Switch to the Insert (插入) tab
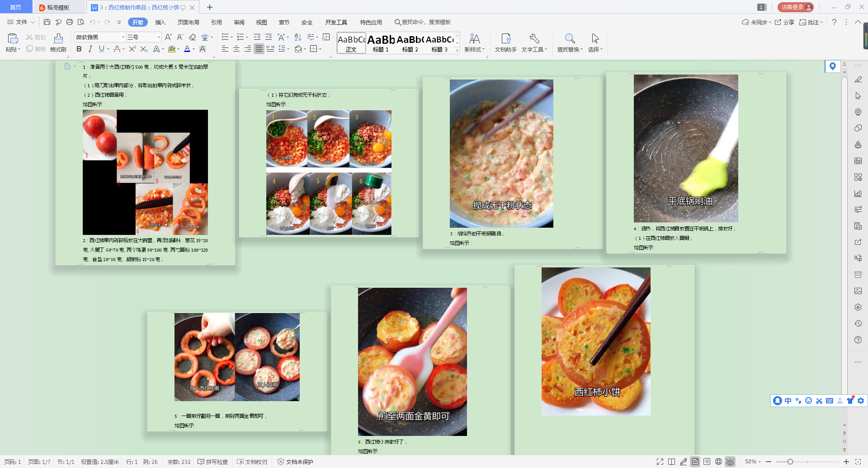Viewport: 868px width, 468px height. 160,22
